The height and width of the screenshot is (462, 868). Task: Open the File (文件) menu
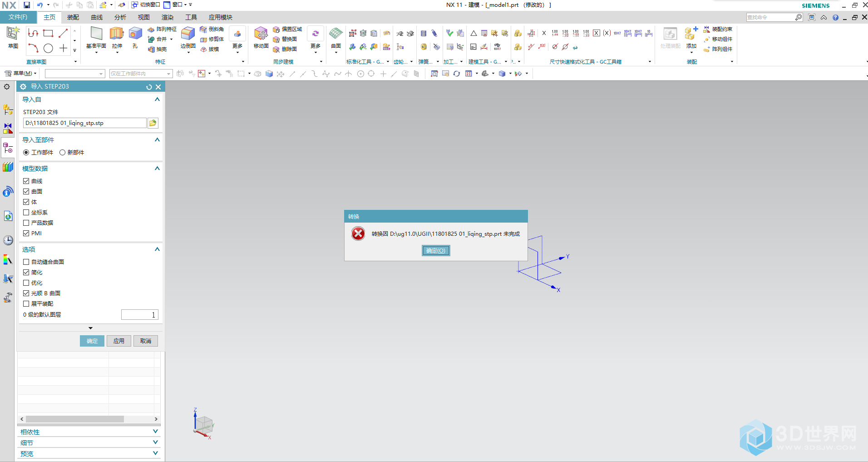pyautogui.click(x=18, y=17)
